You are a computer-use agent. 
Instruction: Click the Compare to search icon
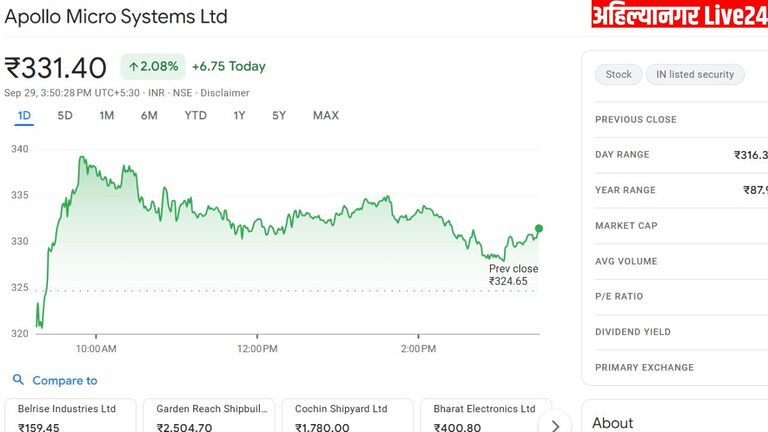[x=18, y=380]
